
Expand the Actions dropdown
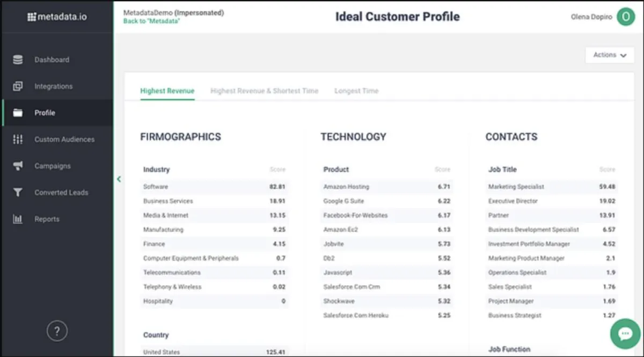[x=610, y=55]
